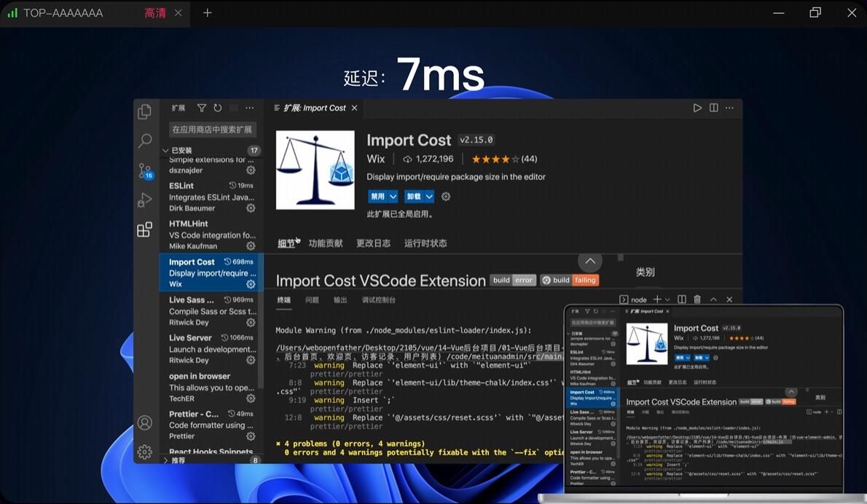Select the Problems tab in bottom panel
This screenshot has width=867, height=504.
click(x=312, y=299)
